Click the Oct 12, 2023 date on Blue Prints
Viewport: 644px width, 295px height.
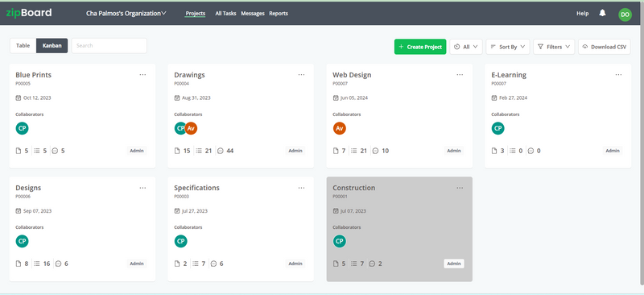[x=37, y=98]
